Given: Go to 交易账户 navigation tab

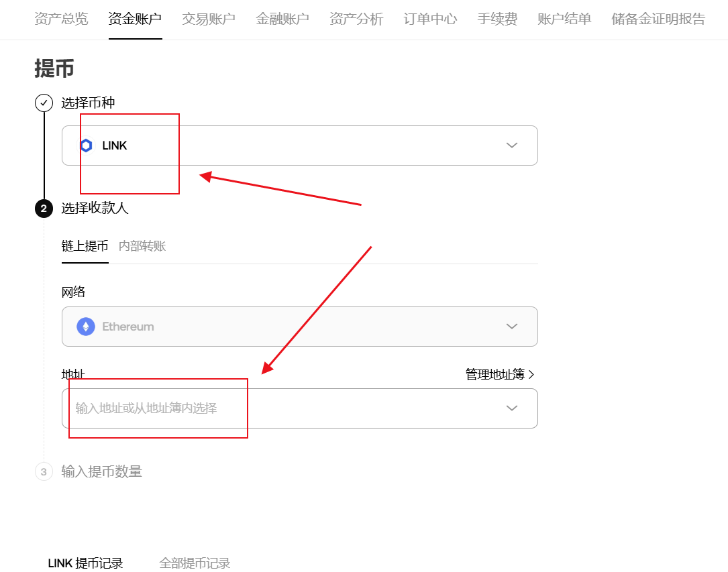Looking at the screenshot, I should coord(209,19).
